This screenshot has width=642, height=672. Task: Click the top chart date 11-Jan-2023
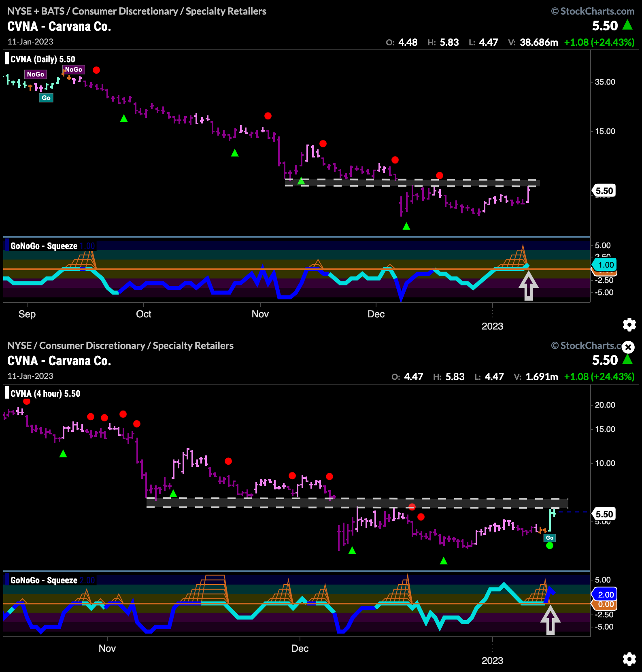(30, 42)
